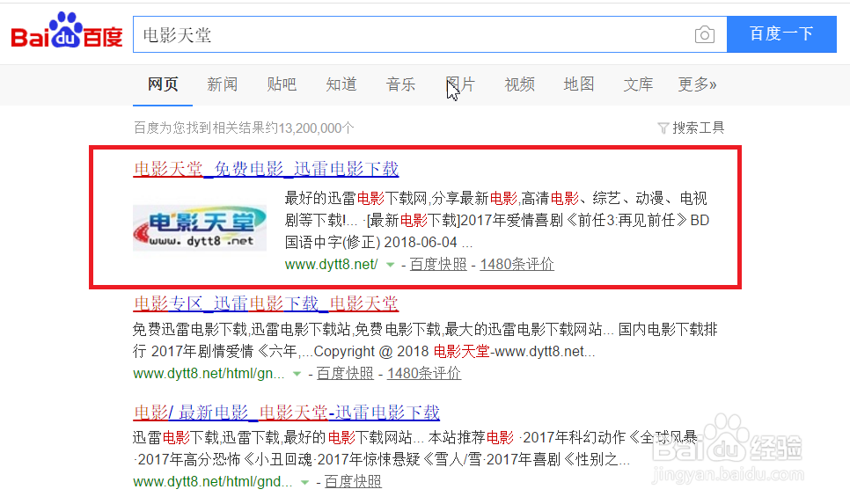The width and height of the screenshot is (850, 504).
Task: Click the search tools filter icon
Action: [663, 128]
